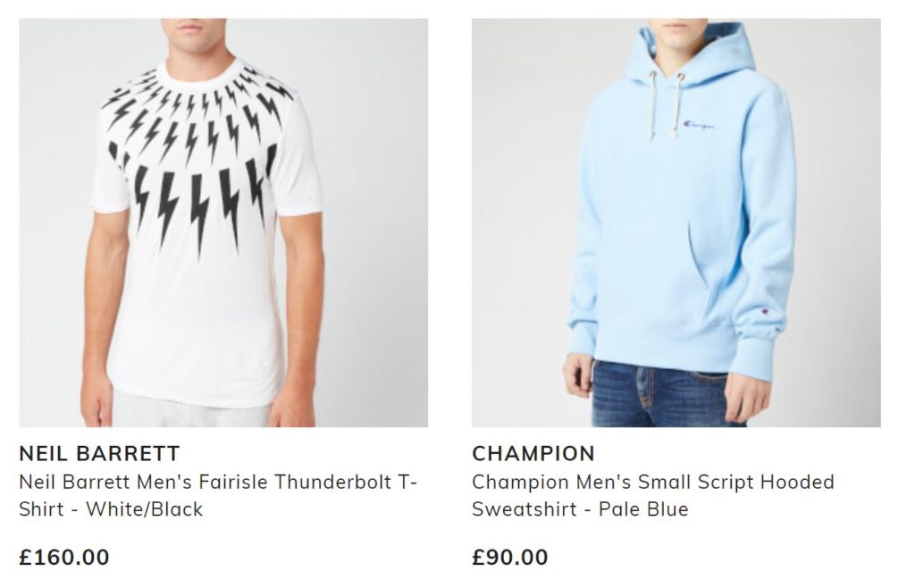The image size is (915, 588).
Task: Open the Neil Barrett thunderbolt t-shirt product image
Action: click(223, 223)
